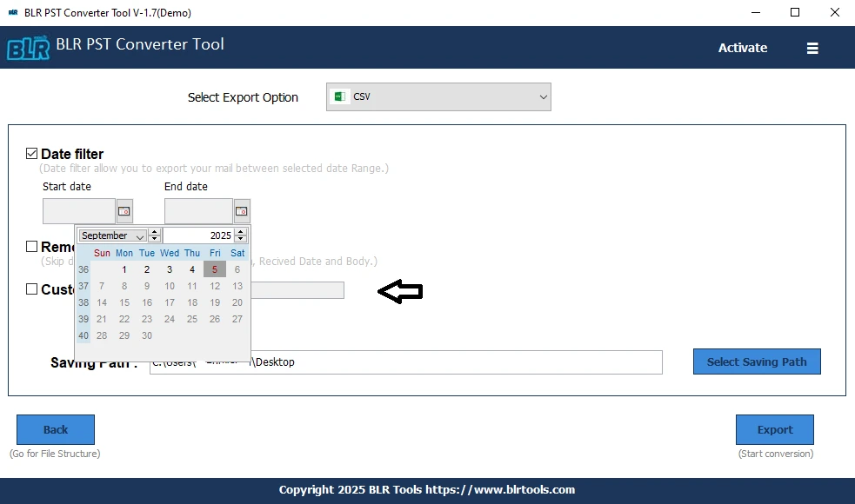Screen dimensions: 855x504
Task: Choose day 10 in the calendar
Action: point(170,286)
